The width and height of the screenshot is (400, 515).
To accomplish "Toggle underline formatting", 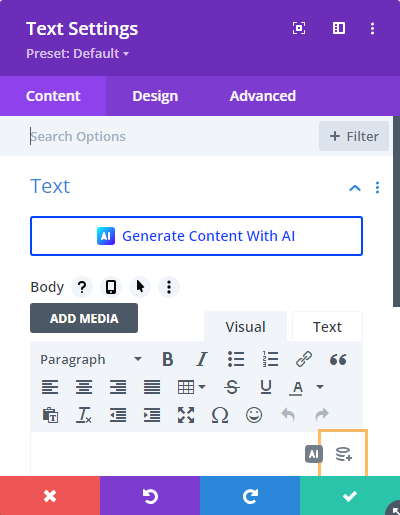I will point(266,387).
